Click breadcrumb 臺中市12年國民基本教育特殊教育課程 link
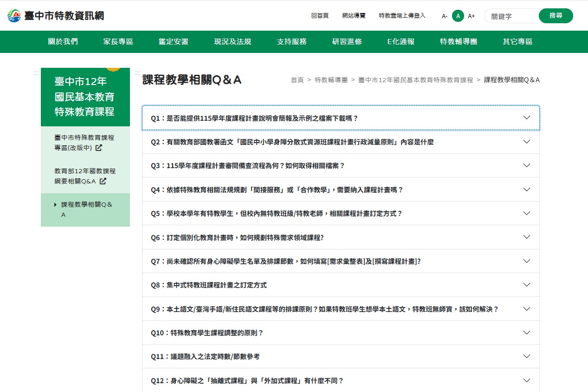The height and width of the screenshot is (392, 588). point(416,80)
